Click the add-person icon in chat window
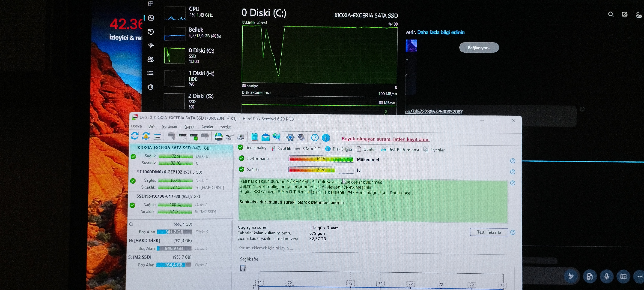The image size is (644, 290). point(638,15)
